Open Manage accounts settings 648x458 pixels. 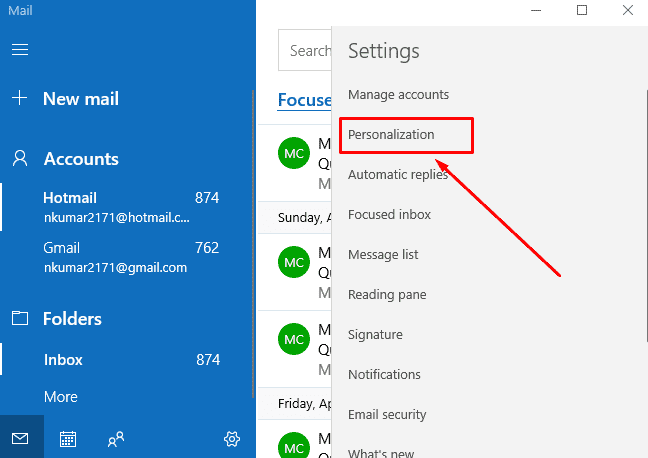click(x=398, y=94)
